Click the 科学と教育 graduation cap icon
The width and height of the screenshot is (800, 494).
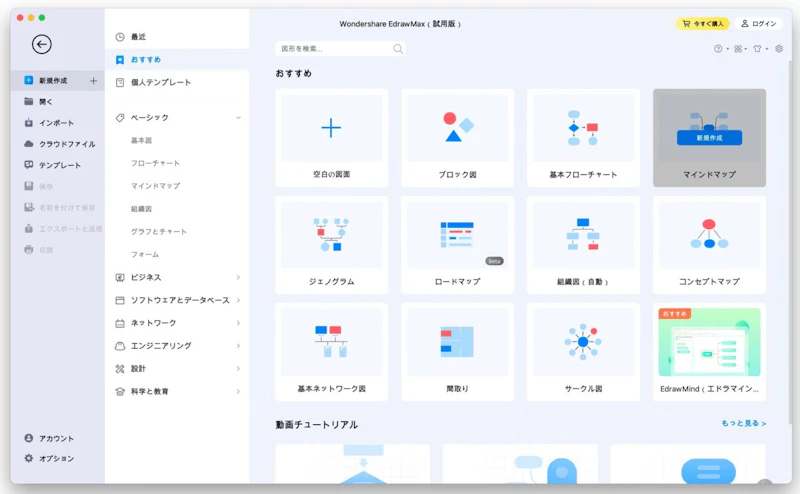pos(120,391)
